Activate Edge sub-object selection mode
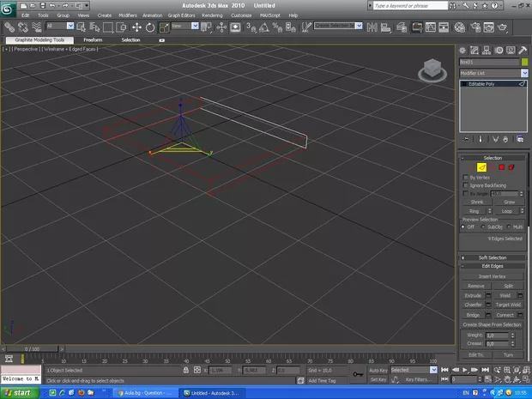The image size is (532, 399). [x=481, y=166]
